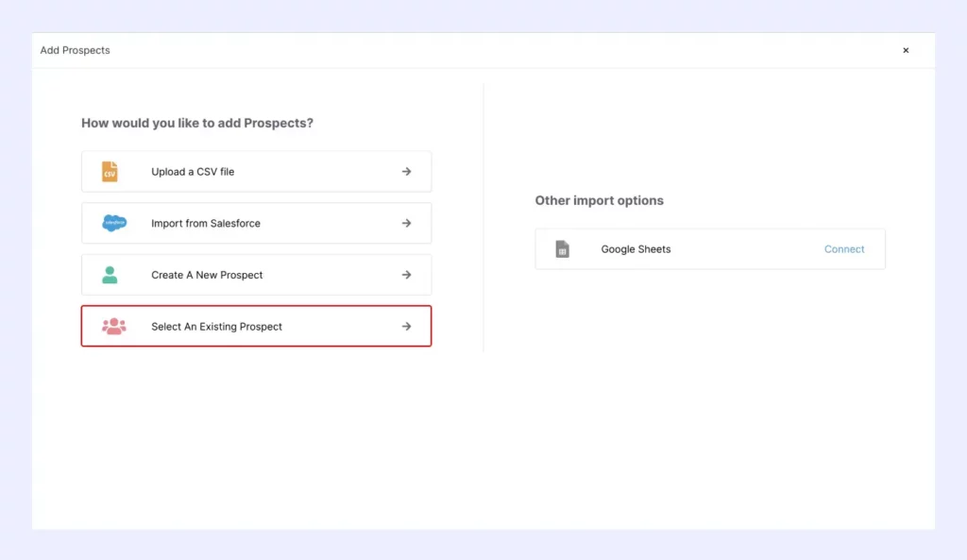
Task: Choose Upload a CSV file option
Action: [257, 172]
